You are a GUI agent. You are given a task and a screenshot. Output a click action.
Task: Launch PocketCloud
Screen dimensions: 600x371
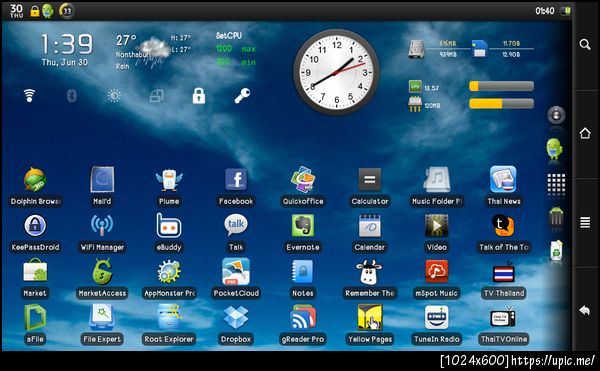236,271
